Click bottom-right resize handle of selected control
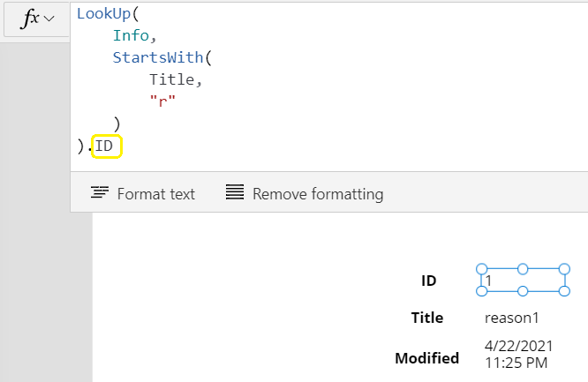Viewport: 588px width, 382px height. click(564, 291)
